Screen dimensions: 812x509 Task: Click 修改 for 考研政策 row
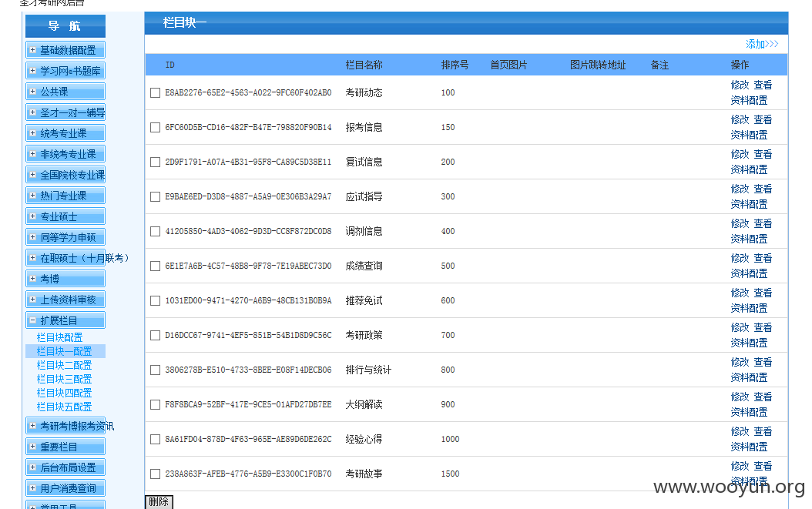click(740, 328)
